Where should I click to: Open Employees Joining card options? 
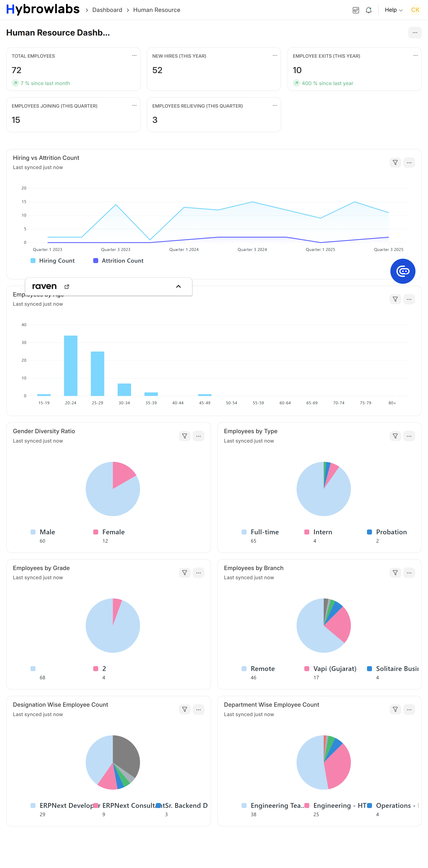point(134,106)
